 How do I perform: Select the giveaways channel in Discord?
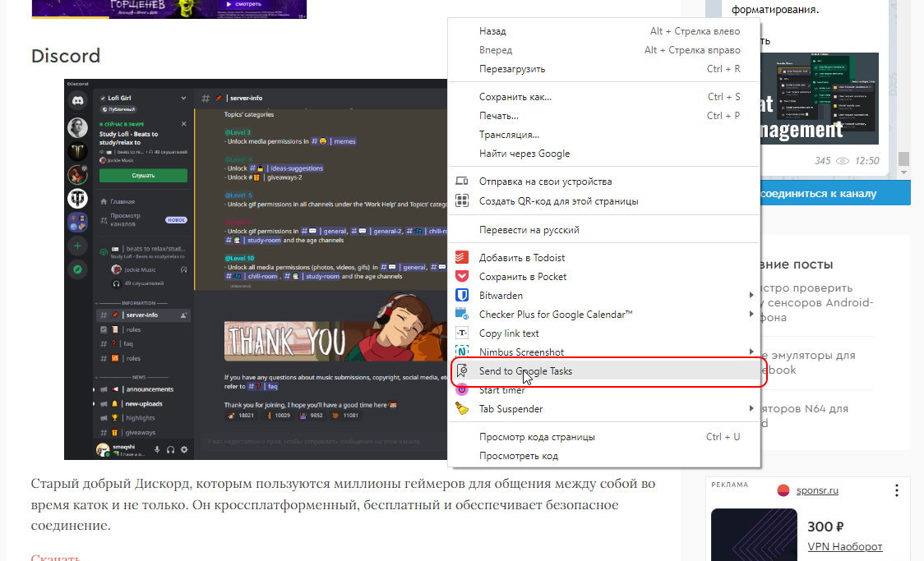pos(143,432)
